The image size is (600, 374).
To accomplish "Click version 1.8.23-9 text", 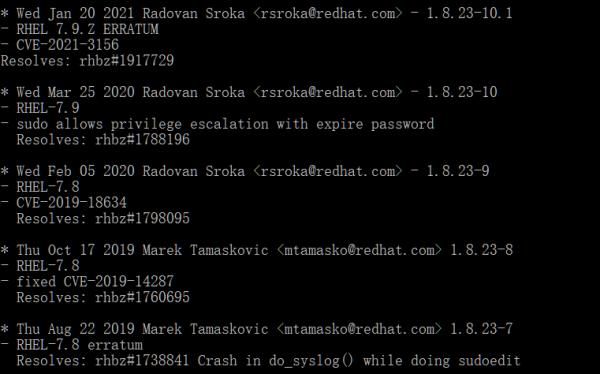I will [x=458, y=171].
